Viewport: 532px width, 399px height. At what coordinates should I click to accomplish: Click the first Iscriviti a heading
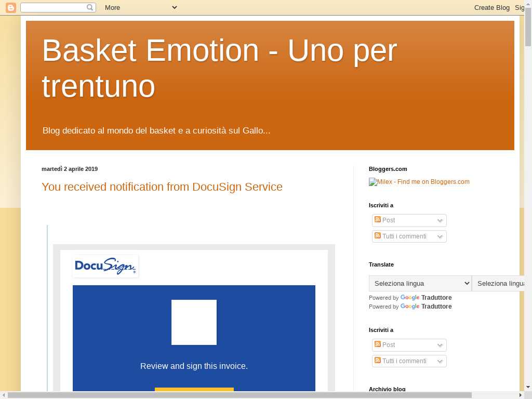click(x=381, y=205)
